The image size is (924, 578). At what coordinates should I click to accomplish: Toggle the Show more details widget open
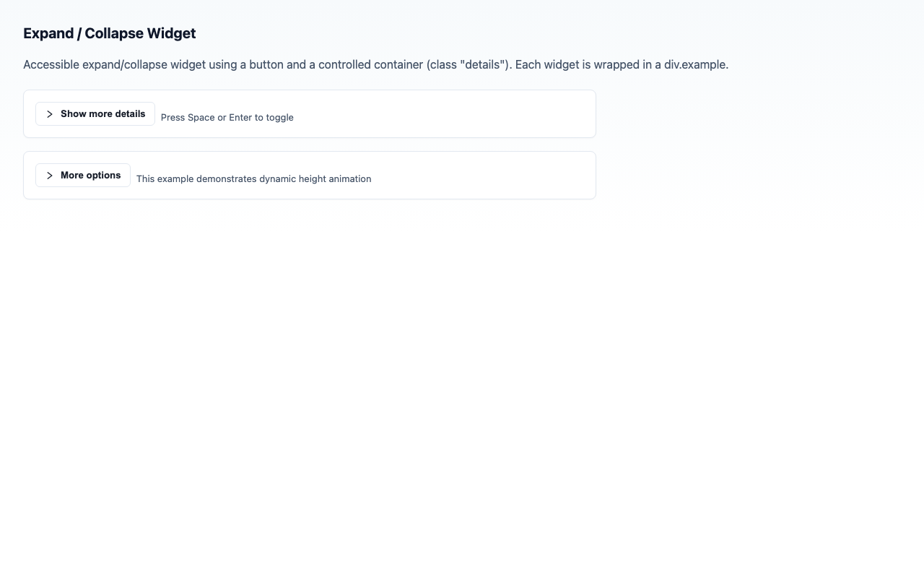pos(95,113)
